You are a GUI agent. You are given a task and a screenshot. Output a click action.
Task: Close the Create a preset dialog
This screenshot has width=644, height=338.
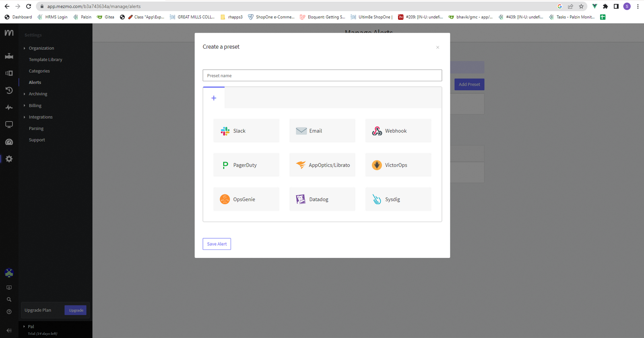(438, 47)
